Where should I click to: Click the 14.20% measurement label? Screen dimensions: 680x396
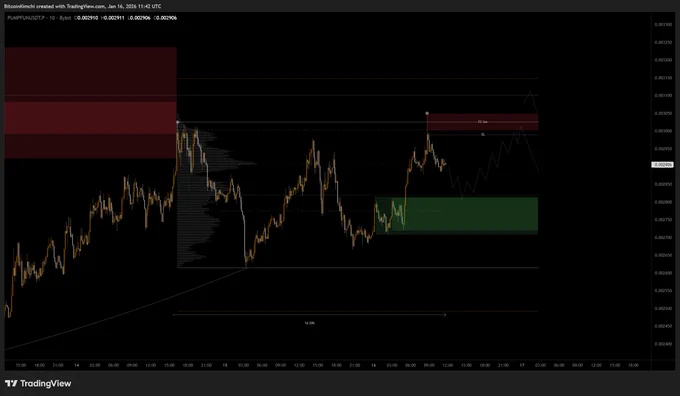coord(309,323)
